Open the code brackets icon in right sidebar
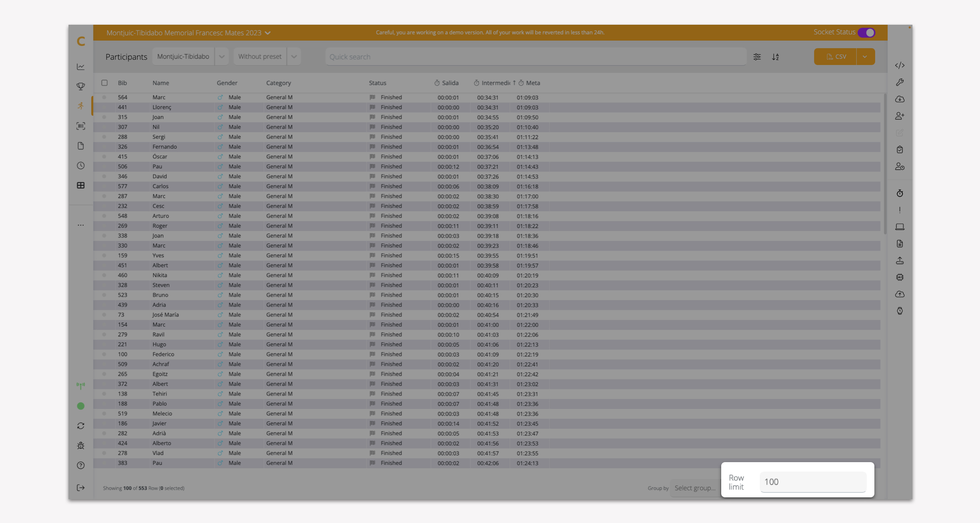The image size is (980, 523). click(900, 66)
